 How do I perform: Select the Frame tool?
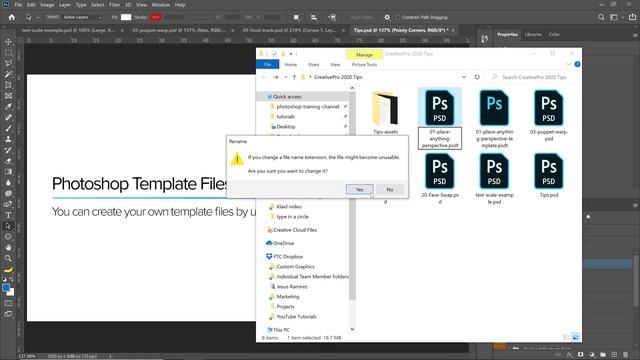(x=8, y=96)
